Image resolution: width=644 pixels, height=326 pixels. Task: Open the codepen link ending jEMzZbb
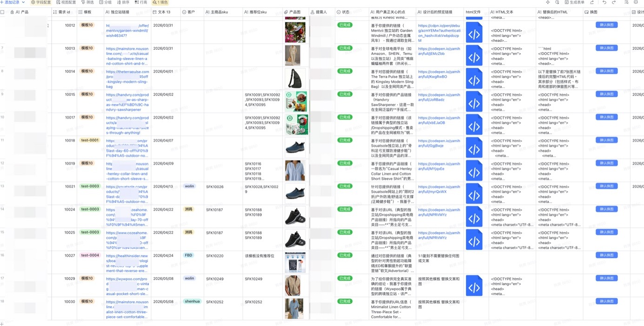439,51
